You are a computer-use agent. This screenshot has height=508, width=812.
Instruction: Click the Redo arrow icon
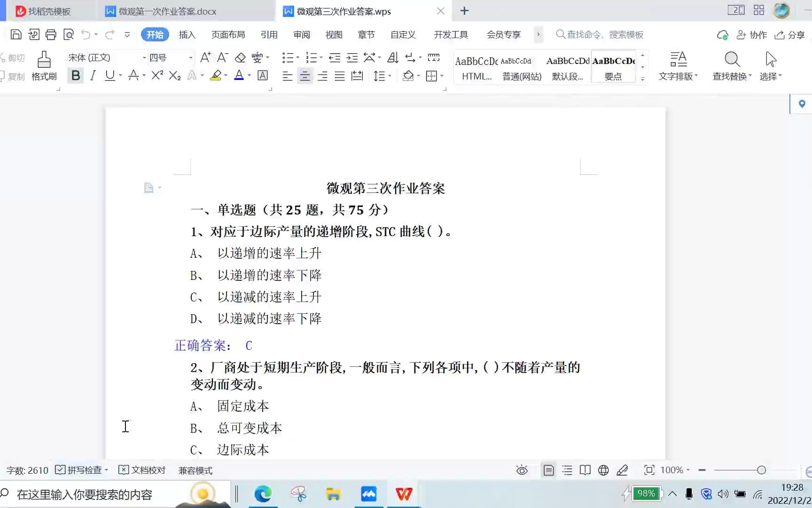point(110,34)
